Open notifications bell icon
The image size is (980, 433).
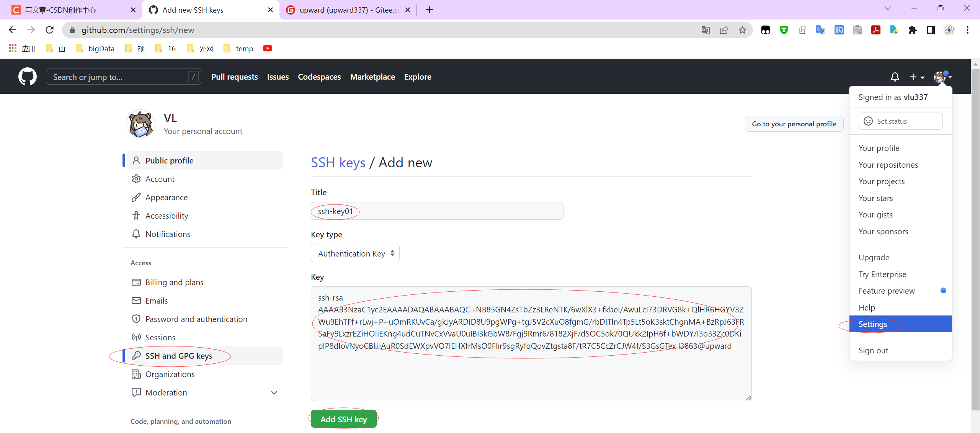[x=895, y=77]
